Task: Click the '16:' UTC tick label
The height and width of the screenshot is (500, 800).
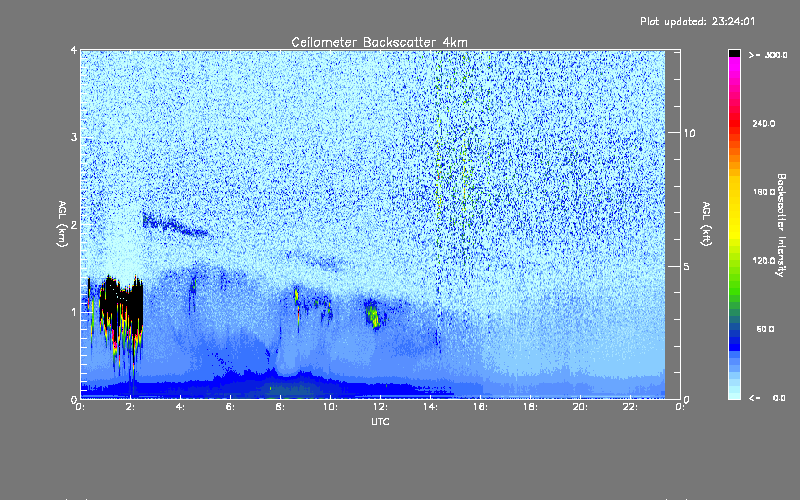Action: tap(480, 407)
